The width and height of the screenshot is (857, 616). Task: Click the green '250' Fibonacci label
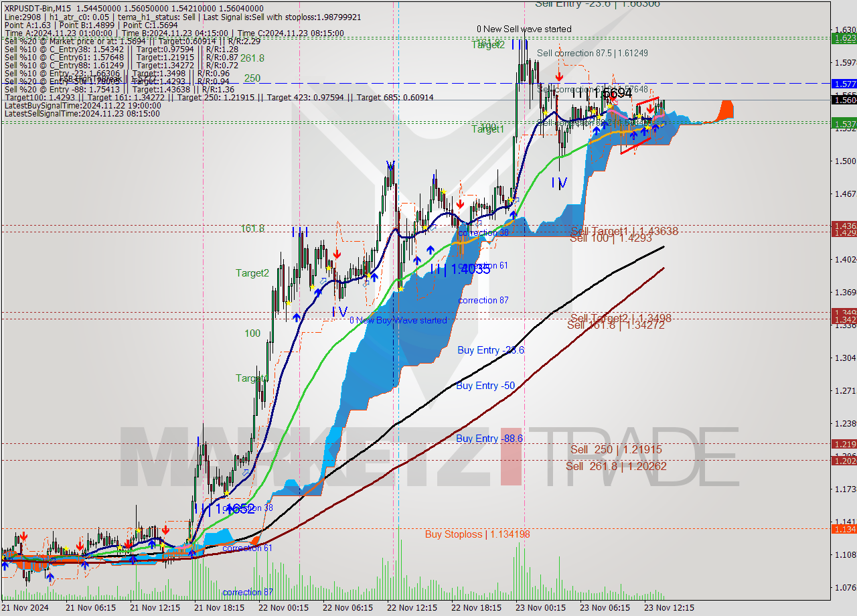point(252,78)
